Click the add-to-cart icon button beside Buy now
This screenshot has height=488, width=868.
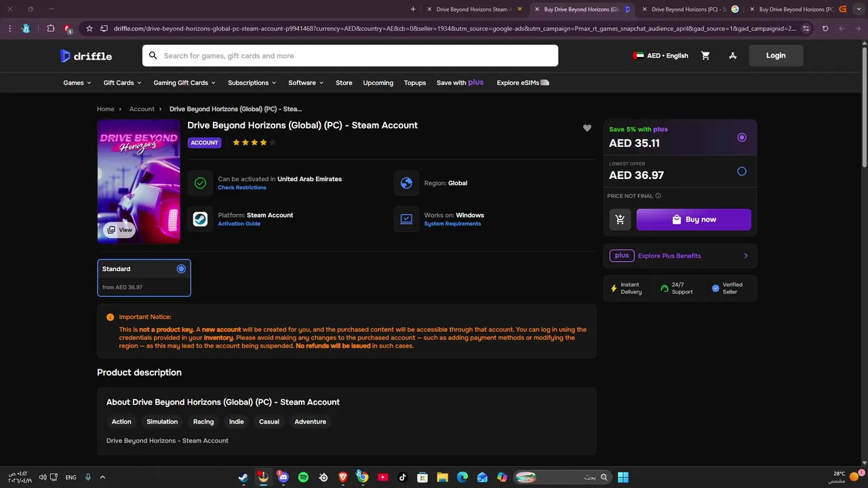click(619, 220)
